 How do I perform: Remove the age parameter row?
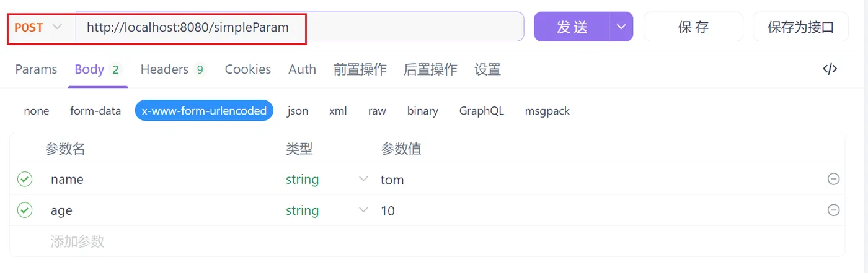coord(834,210)
